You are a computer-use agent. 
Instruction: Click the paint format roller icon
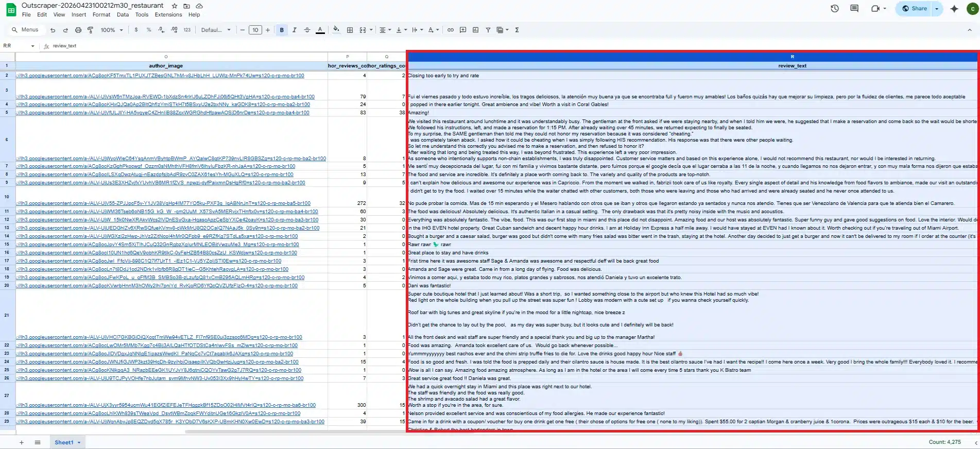point(91,30)
